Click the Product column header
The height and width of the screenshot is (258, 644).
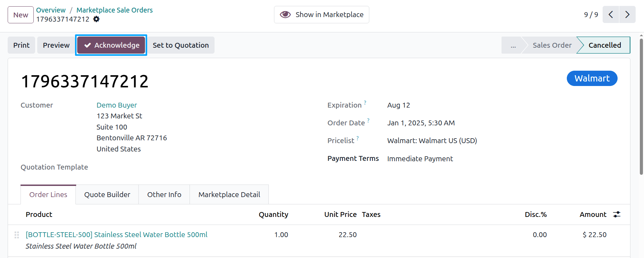39,214
